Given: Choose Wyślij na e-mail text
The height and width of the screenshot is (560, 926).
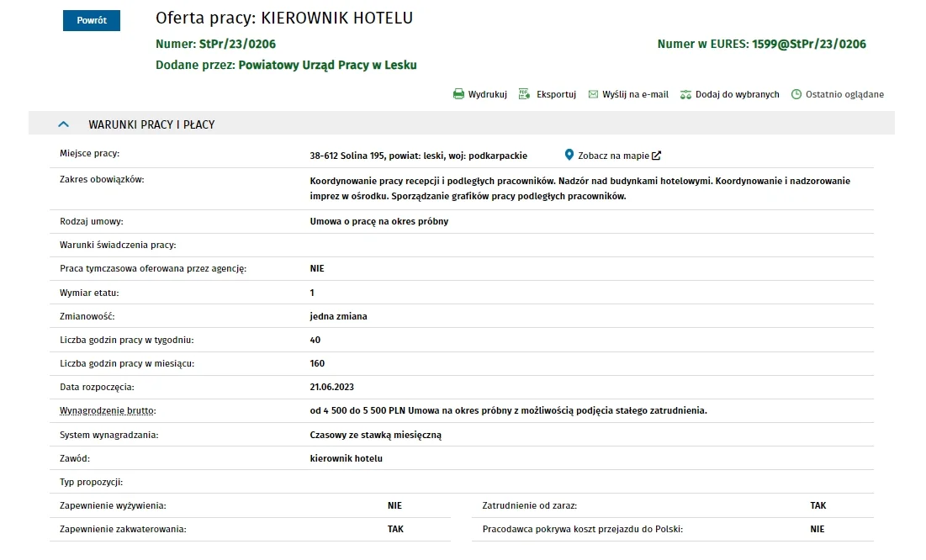Looking at the screenshot, I should tap(635, 94).
